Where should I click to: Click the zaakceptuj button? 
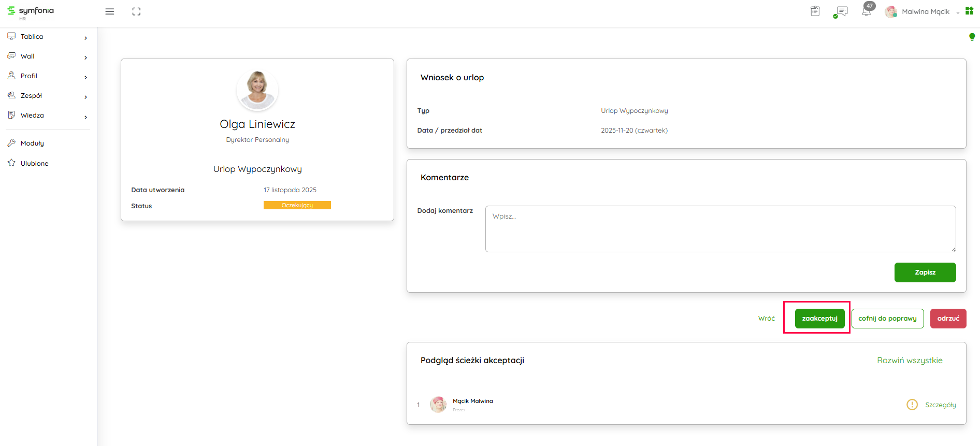(x=819, y=319)
